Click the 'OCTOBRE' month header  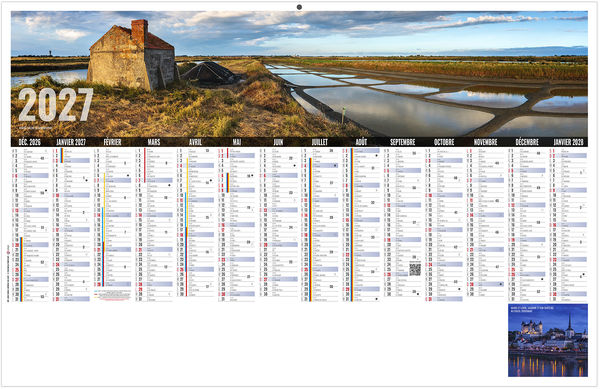click(x=444, y=142)
